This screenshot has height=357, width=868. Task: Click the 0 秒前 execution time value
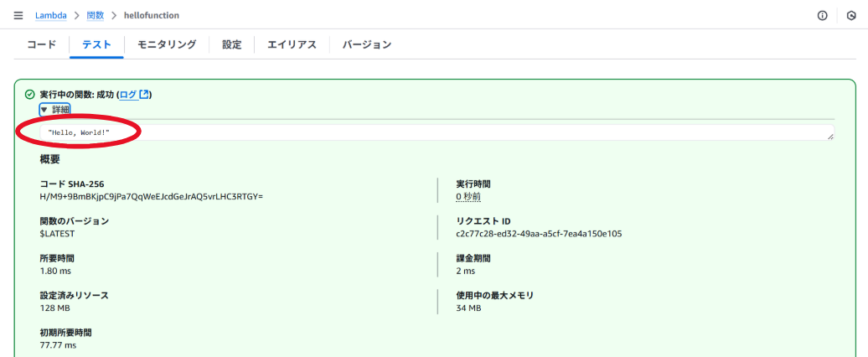[468, 196]
